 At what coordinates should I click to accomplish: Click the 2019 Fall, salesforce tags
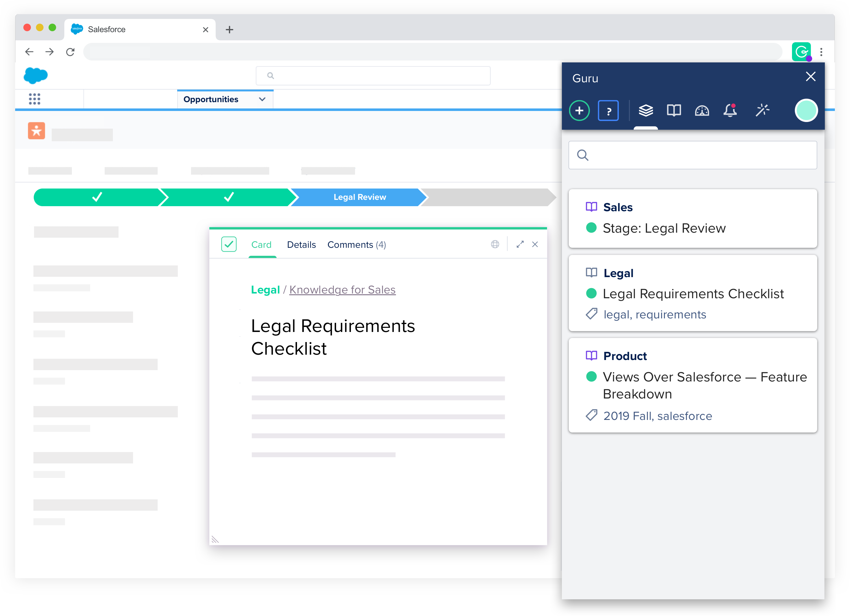657,416
